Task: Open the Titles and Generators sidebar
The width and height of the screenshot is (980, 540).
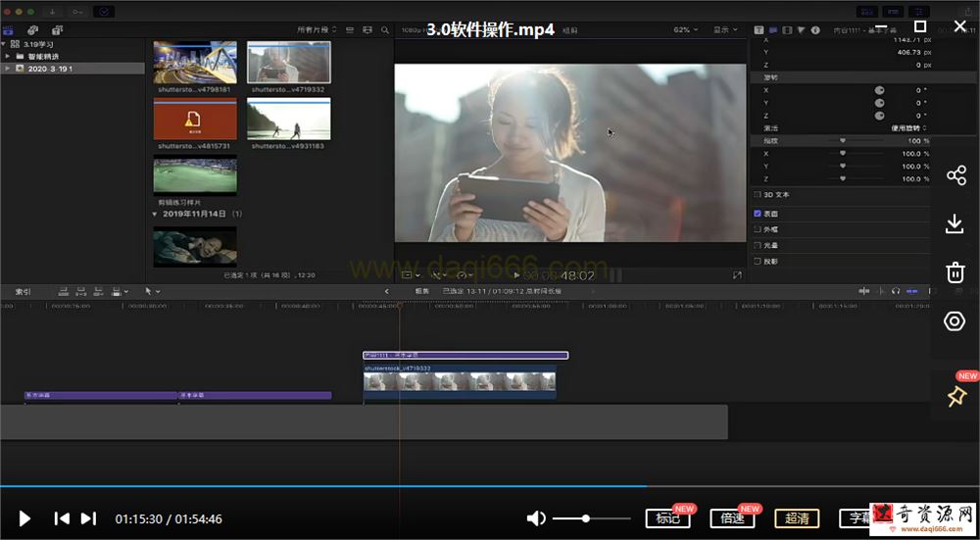Action: pos(58,30)
